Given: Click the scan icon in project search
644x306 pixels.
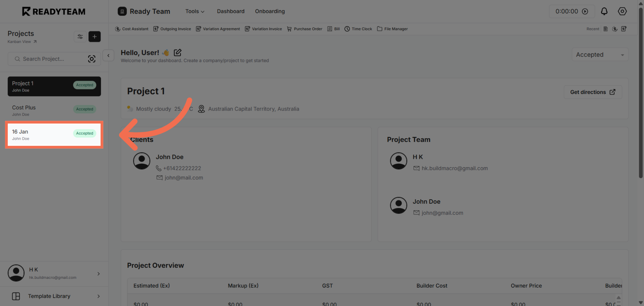Looking at the screenshot, I should pos(92,59).
